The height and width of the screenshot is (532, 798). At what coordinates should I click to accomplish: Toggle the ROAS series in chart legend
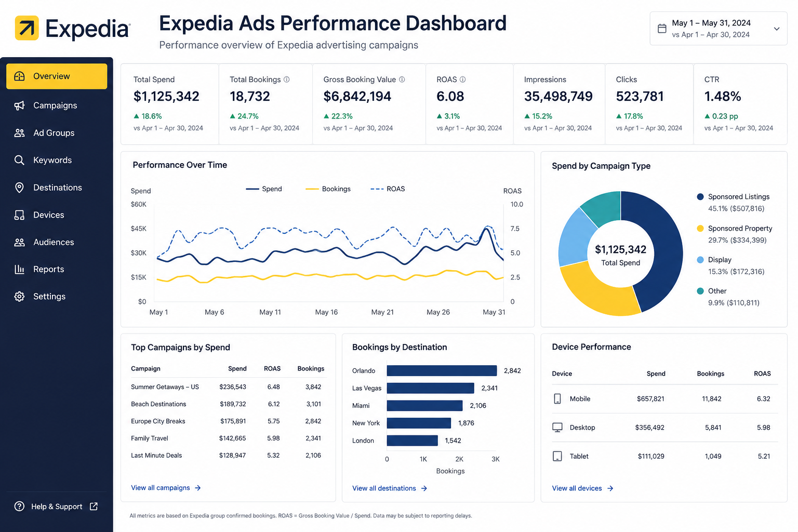388,189
